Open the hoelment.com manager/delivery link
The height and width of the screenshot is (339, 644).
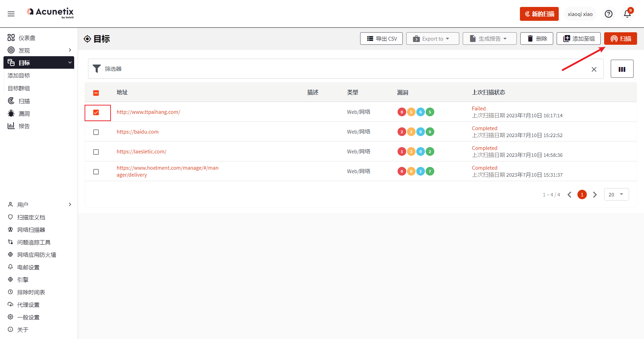[x=167, y=171]
